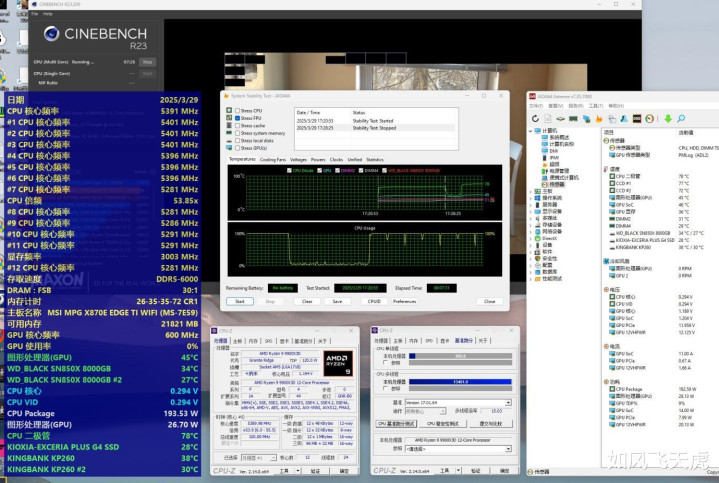
Task: Enable the Stress local disks checkbox
Action: 238,140
